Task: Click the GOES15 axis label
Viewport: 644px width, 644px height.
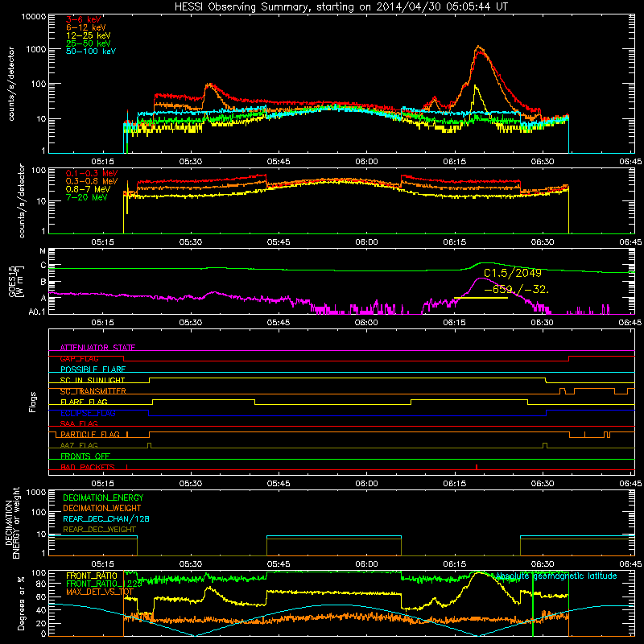Action: point(16,281)
